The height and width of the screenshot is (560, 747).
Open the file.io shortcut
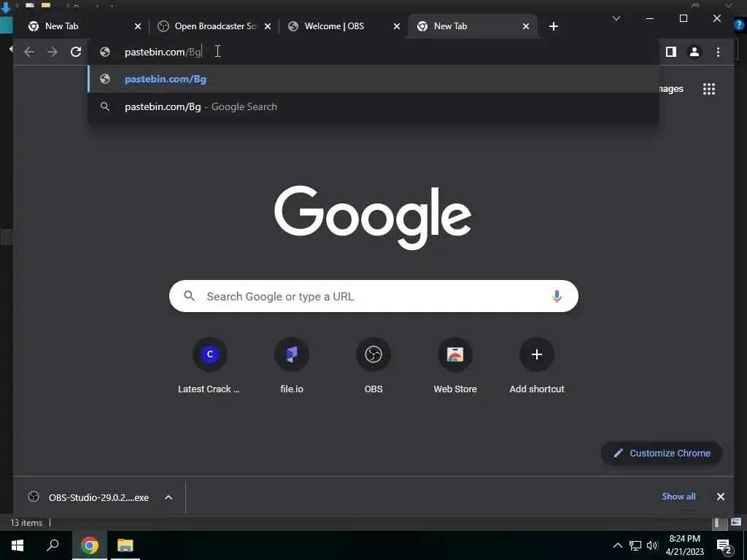coord(292,366)
